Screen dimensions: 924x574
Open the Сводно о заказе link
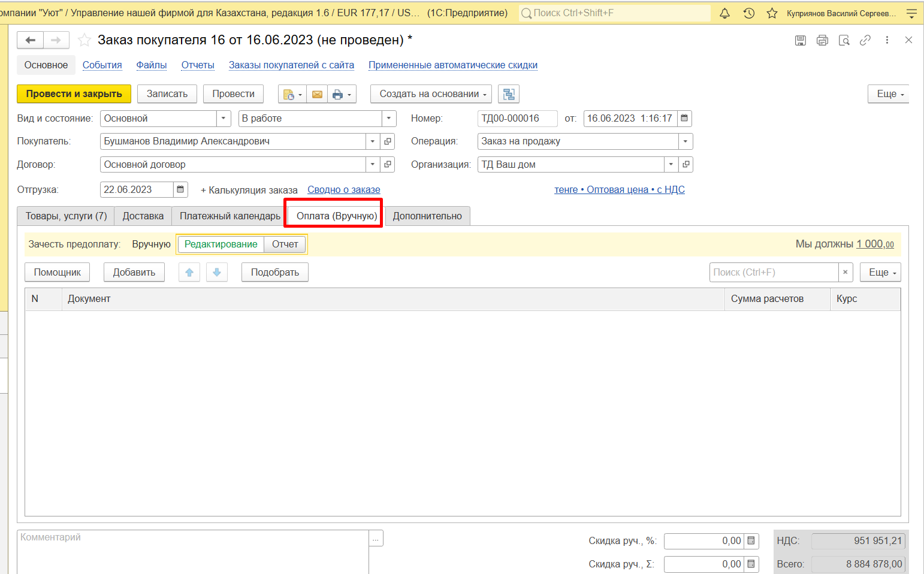coord(343,190)
